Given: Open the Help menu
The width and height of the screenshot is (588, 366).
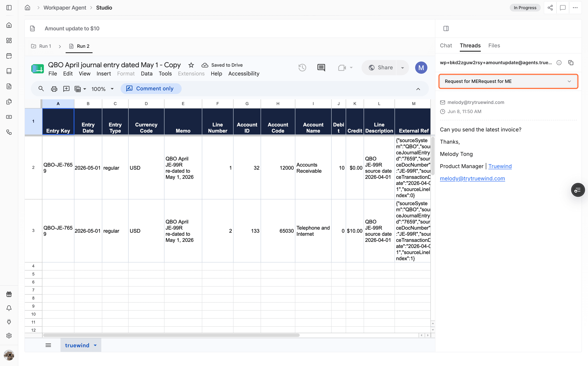Looking at the screenshot, I should pos(216,74).
